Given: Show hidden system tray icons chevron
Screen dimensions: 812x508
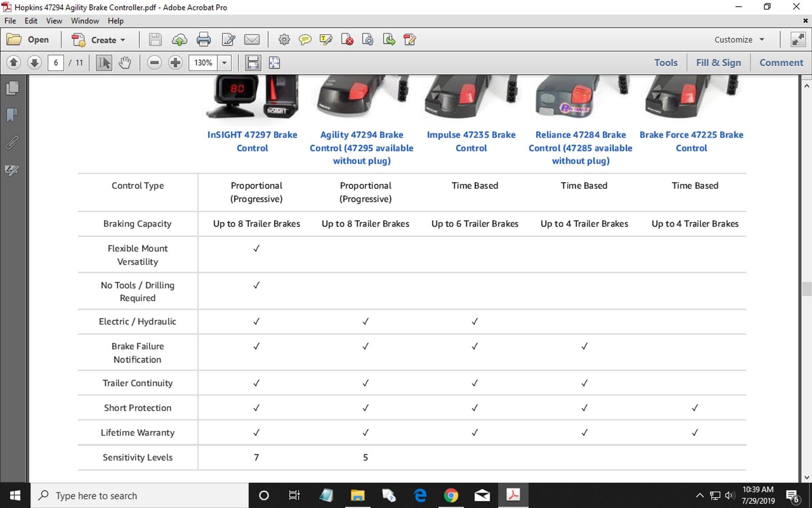Looking at the screenshot, I should click(700, 495).
